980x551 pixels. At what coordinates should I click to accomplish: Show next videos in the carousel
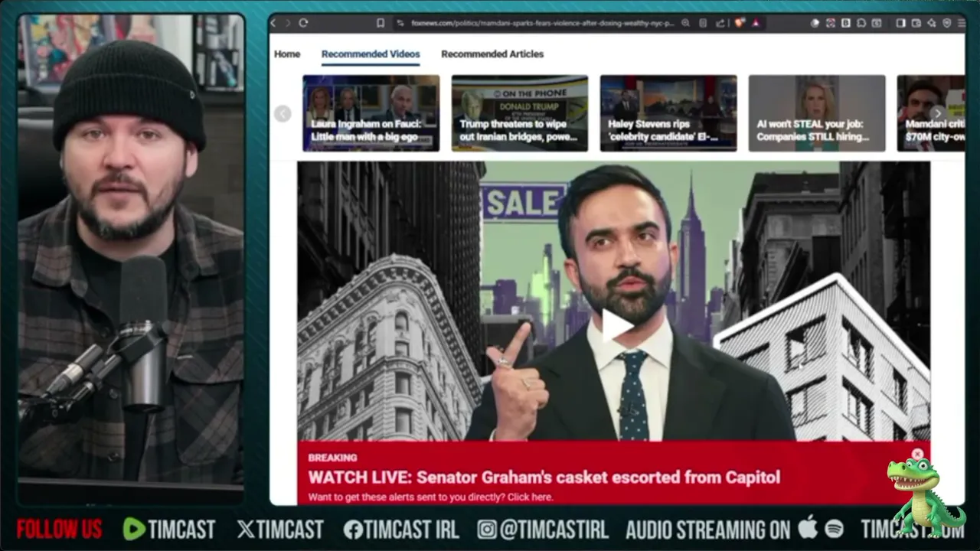click(938, 114)
